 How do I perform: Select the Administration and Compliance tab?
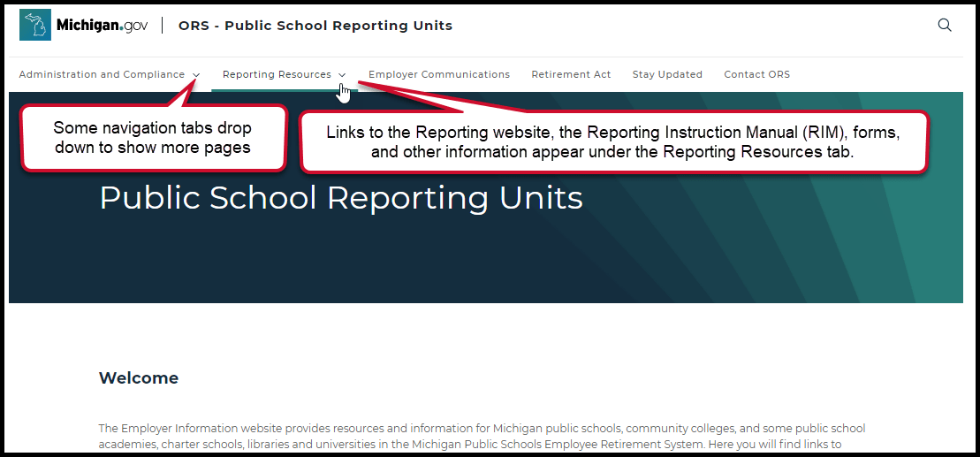pyautogui.click(x=102, y=75)
